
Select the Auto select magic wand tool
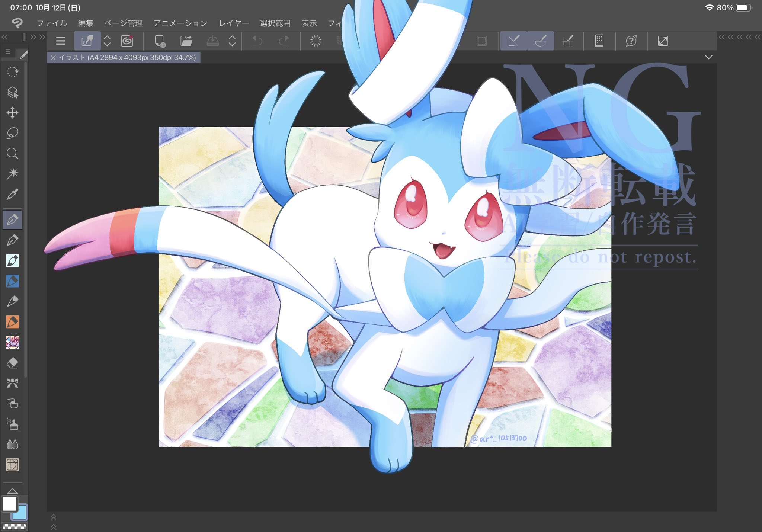click(12, 173)
